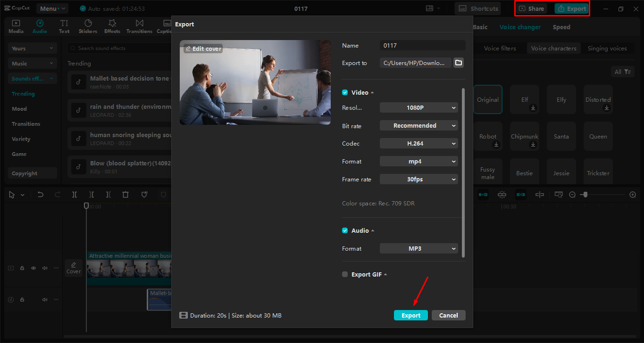Redo the last undone edit
The height and width of the screenshot is (343, 644).
(x=58, y=195)
